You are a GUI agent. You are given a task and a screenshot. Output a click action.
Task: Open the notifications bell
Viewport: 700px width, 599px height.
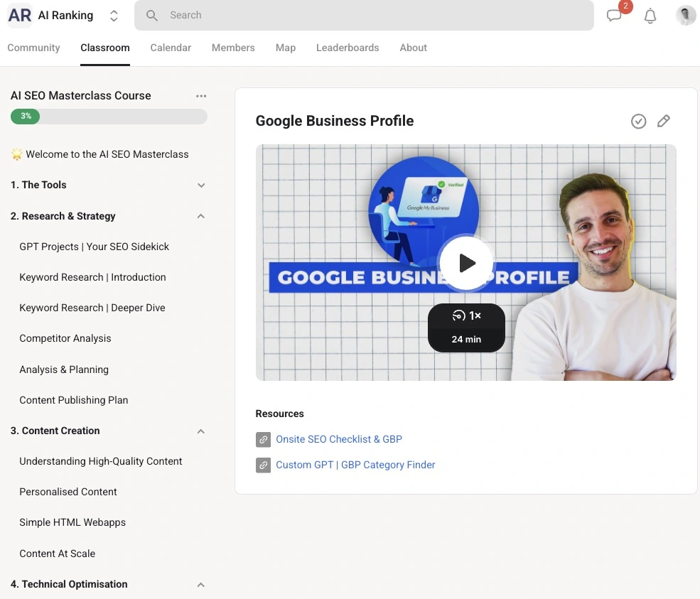coord(650,16)
